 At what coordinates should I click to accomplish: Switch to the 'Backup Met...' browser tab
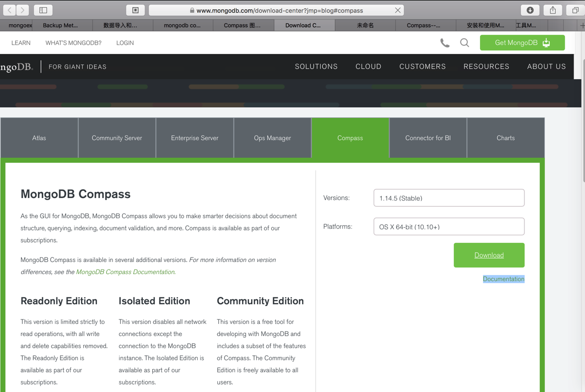[x=63, y=25]
